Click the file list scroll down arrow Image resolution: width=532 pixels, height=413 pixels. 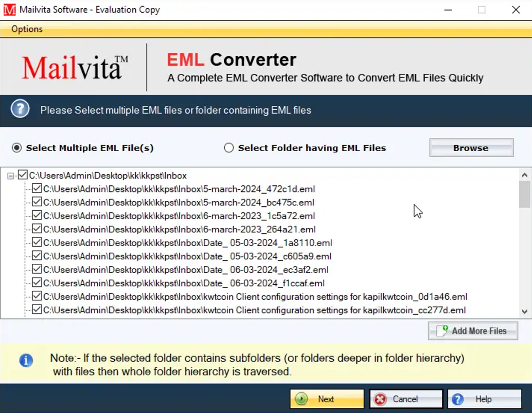click(524, 312)
